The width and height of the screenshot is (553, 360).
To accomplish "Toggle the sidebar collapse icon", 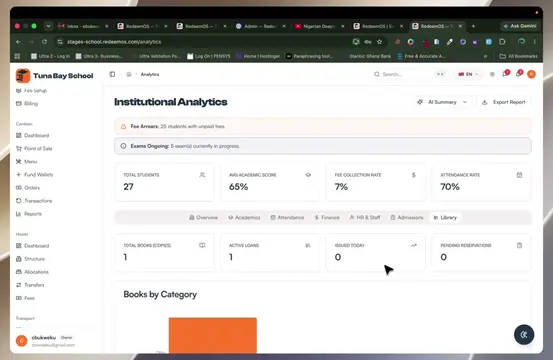I will [x=112, y=74].
